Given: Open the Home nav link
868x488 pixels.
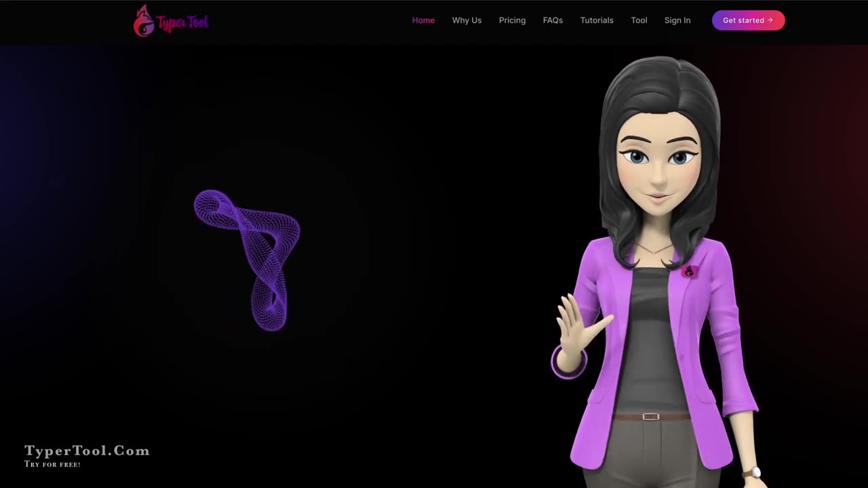Looking at the screenshot, I should tap(423, 20).
